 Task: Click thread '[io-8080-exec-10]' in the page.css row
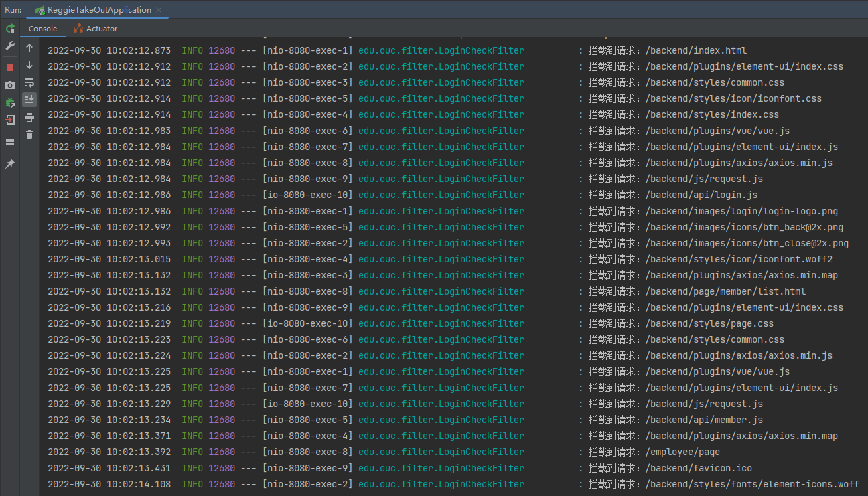tap(307, 323)
